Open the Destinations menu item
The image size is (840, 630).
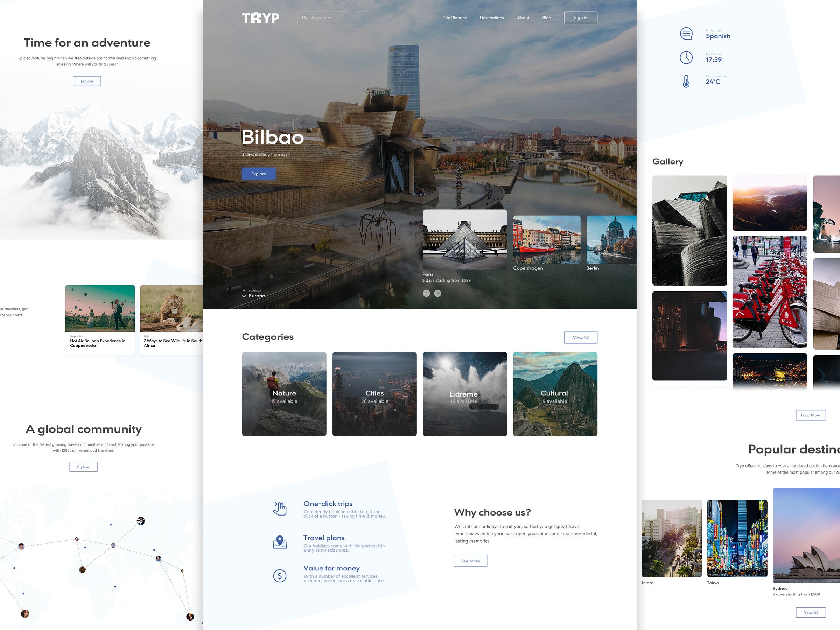[492, 17]
